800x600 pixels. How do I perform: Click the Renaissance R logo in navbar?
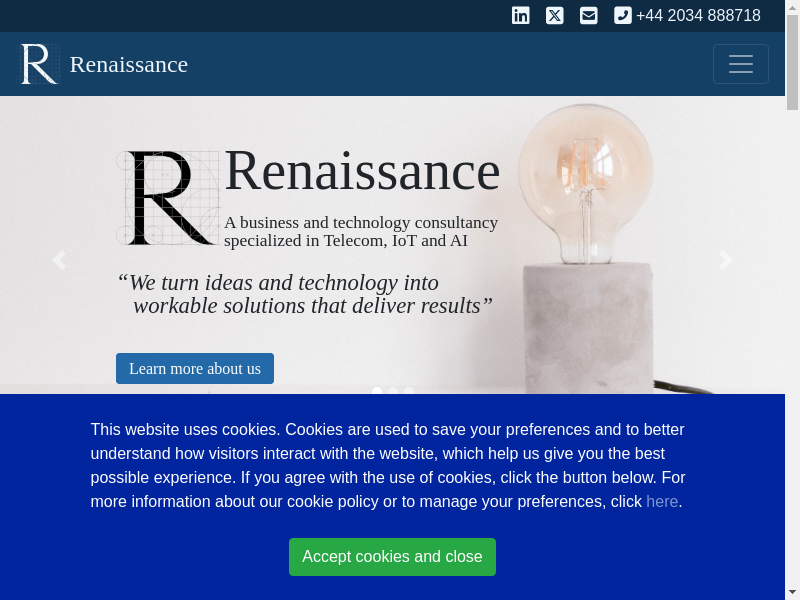[39, 64]
